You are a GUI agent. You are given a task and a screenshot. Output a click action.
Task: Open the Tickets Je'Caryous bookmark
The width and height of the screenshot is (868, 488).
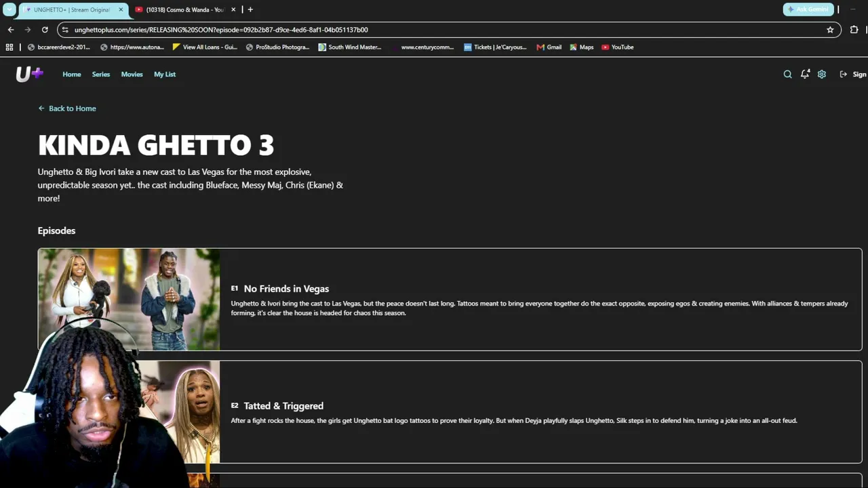tap(495, 47)
